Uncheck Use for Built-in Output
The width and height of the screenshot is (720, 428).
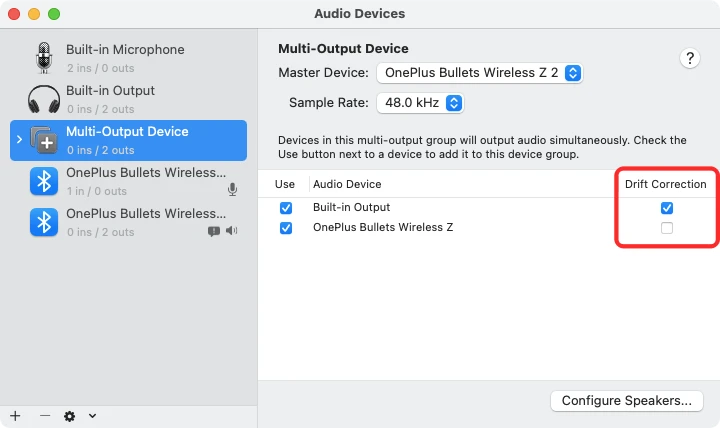286,208
